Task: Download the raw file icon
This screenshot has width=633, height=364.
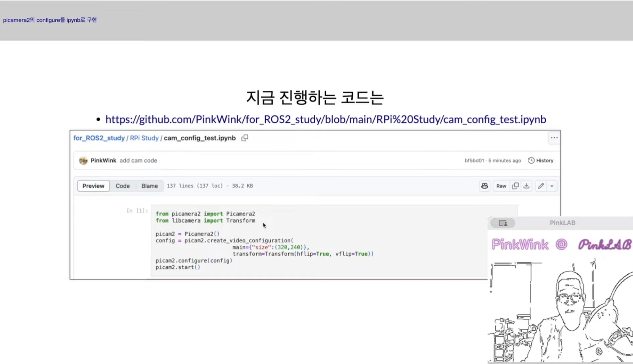Action: tap(526, 186)
